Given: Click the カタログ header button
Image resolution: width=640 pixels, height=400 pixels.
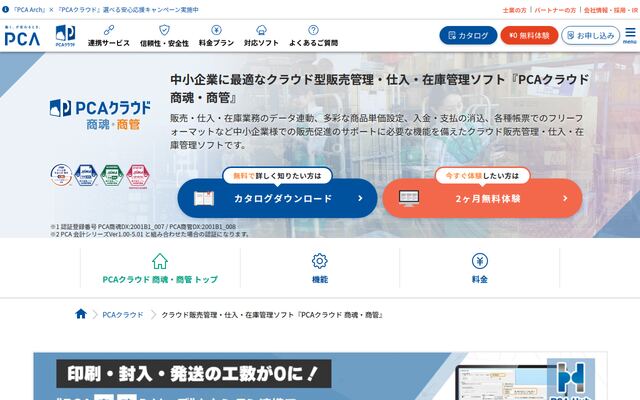Looking at the screenshot, I should click(468, 36).
